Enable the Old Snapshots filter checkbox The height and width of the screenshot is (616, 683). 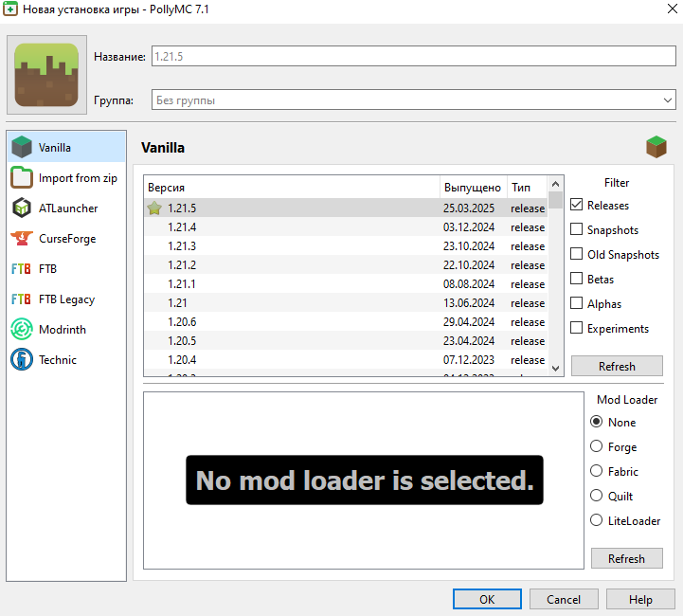576,254
